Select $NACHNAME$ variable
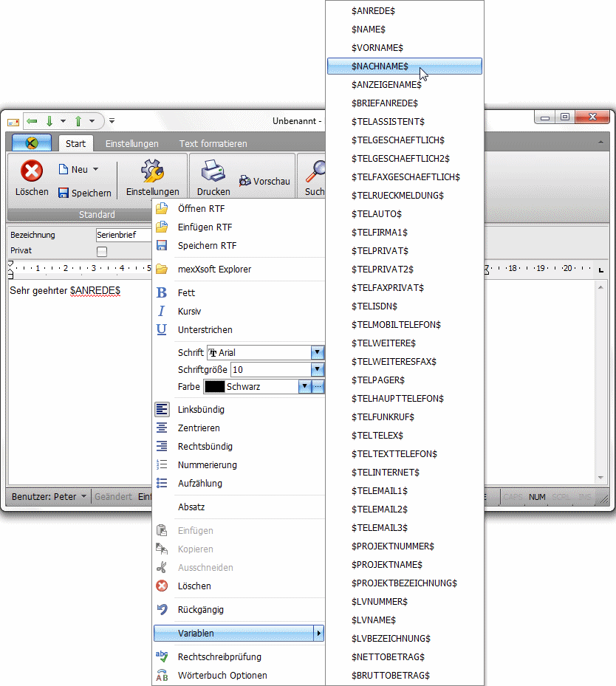The width and height of the screenshot is (616, 686). click(405, 66)
